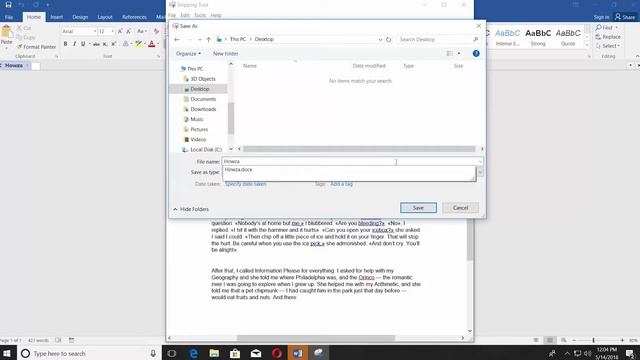Open the Snipping Tool Tools menu
Viewport: 640px width, 360px height.
200,16
